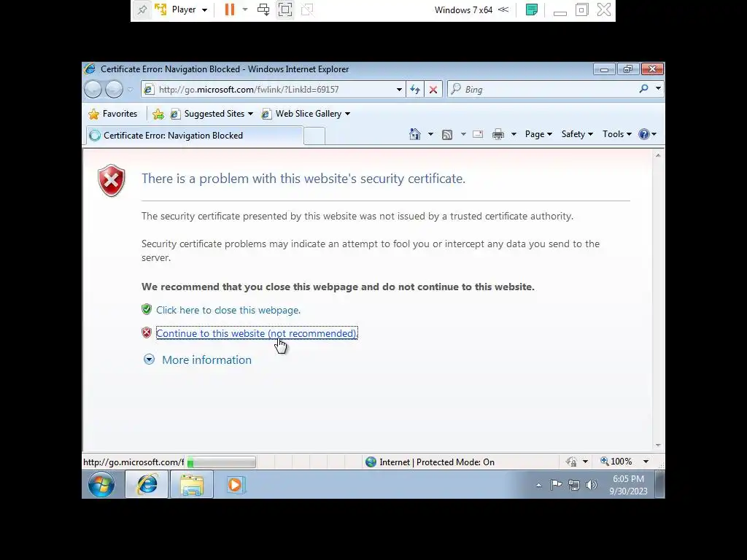Screen dimensions: 747x560
Task: Open zoom level dropdown arrow
Action: click(646, 462)
